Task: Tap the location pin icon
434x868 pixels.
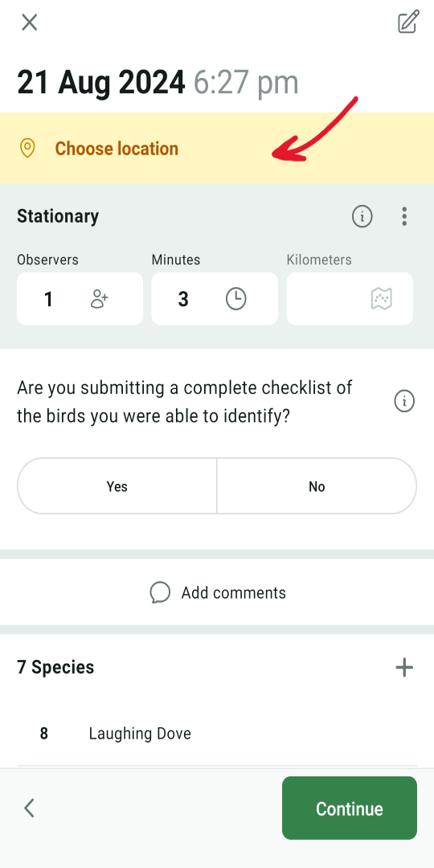Action: pyautogui.click(x=27, y=149)
